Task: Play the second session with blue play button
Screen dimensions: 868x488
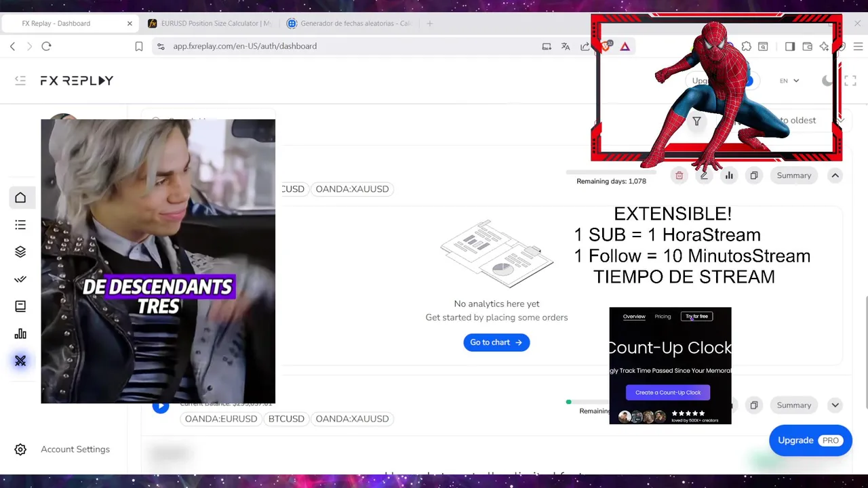Action: [x=161, y=406]
